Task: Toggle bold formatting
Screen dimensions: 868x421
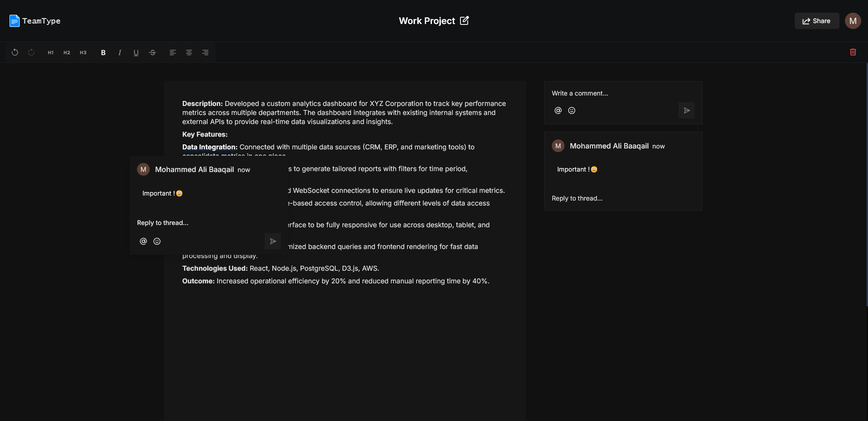Action: click(x=103, y=53)
